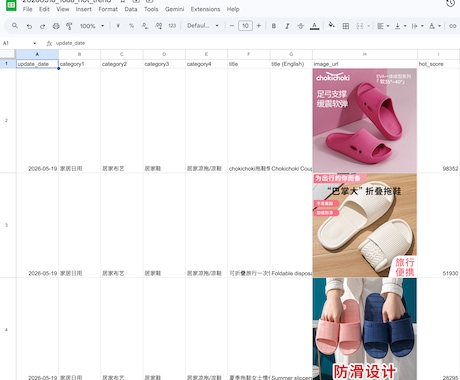
Task: Open the View menu
Action: click(x=63, y=9)
